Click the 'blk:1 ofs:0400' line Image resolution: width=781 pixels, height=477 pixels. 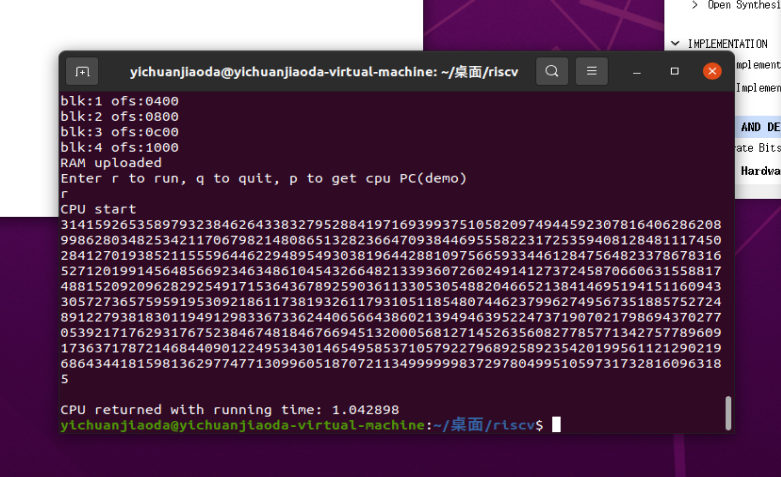pos(120,101)
